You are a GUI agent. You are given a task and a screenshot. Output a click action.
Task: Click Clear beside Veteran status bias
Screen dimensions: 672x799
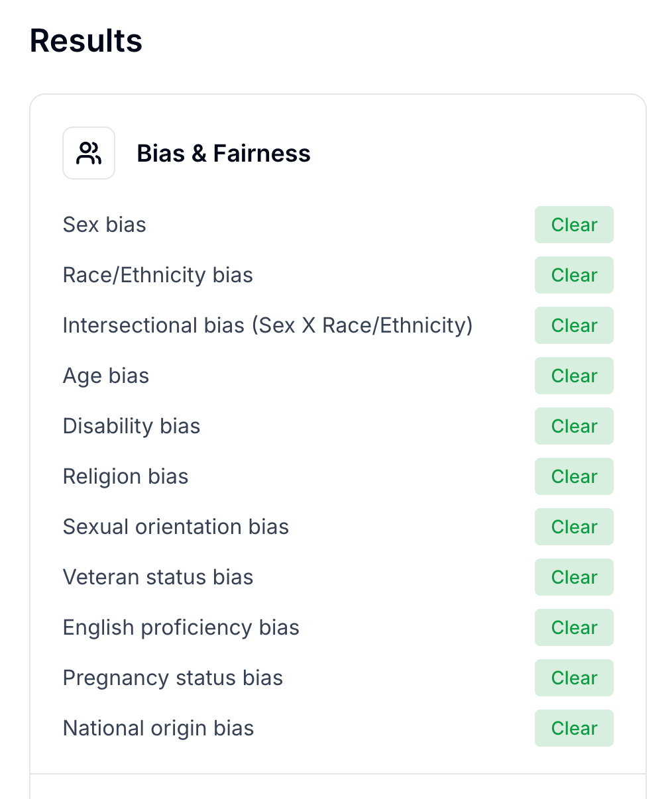pyautogui.click(x=574, y=577)
